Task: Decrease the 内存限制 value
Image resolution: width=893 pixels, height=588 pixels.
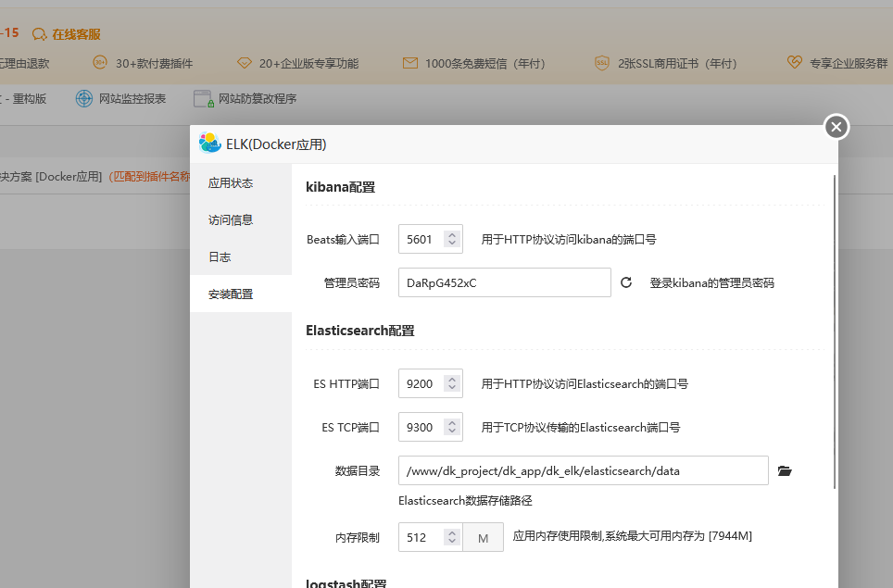Action: (x=452, y=542)
